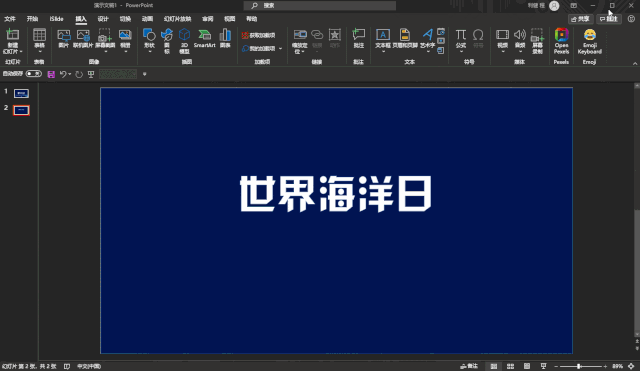Select slide 1 thumbnail

pyautogui.click(x=21, y=93)
